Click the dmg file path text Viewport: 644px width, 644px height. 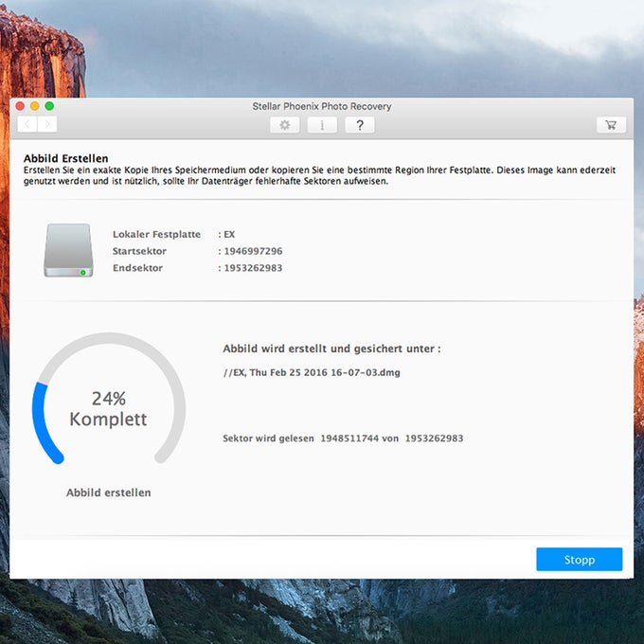pos(312,372)
